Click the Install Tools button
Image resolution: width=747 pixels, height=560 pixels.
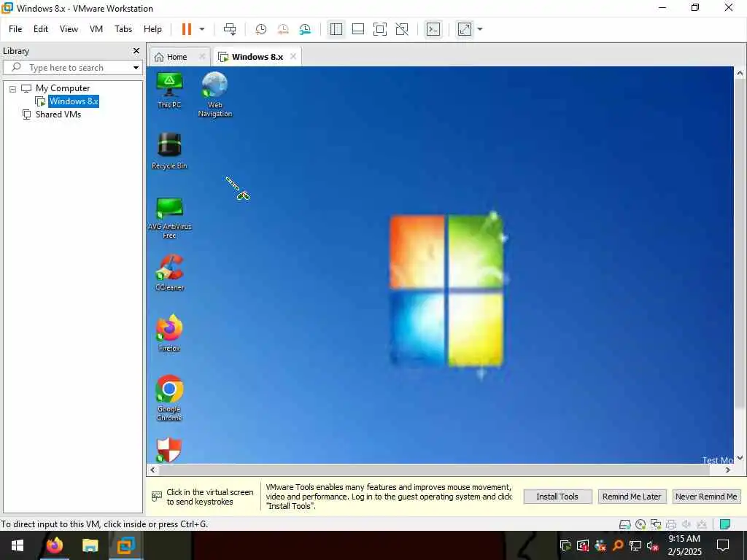(x=557, y=497)
